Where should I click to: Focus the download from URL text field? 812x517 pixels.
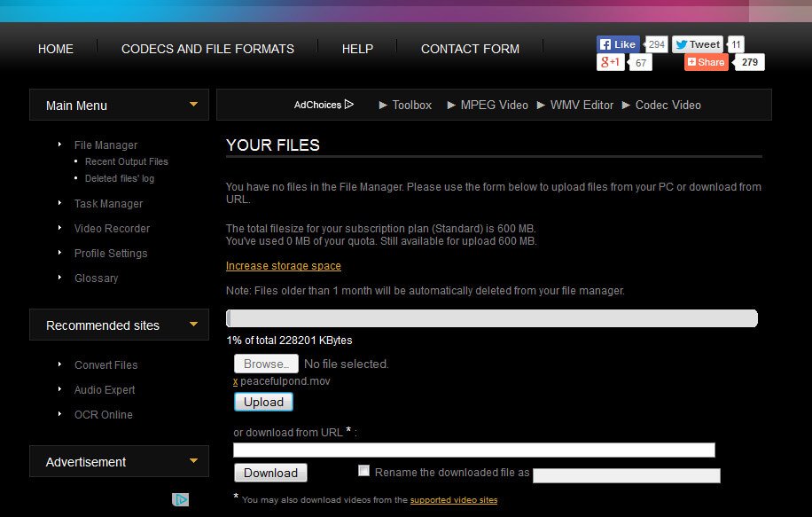click(x=473, y=450)
